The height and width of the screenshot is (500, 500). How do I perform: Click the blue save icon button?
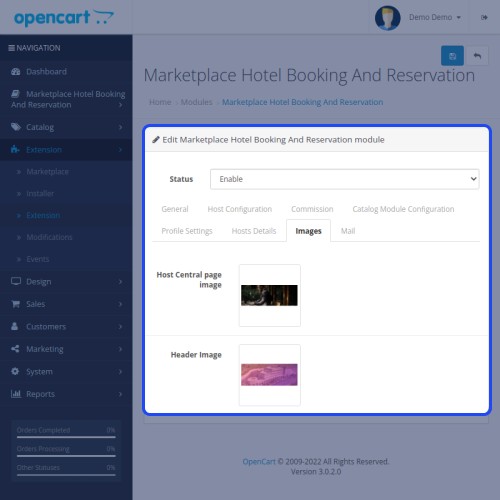452,56
